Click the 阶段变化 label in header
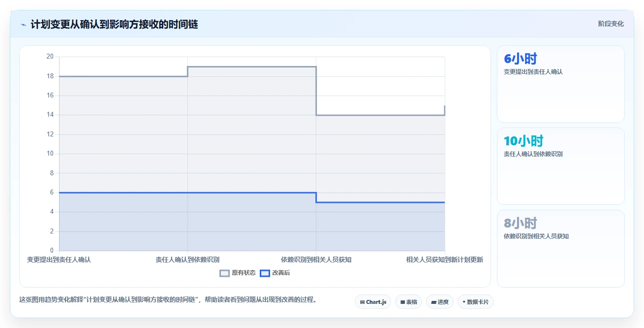 coord(611,24)
